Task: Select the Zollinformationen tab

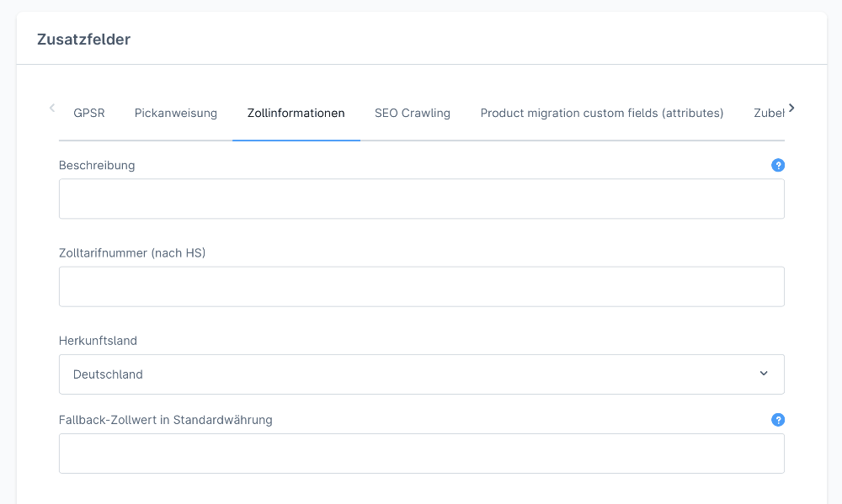Action: pos(296,113)
